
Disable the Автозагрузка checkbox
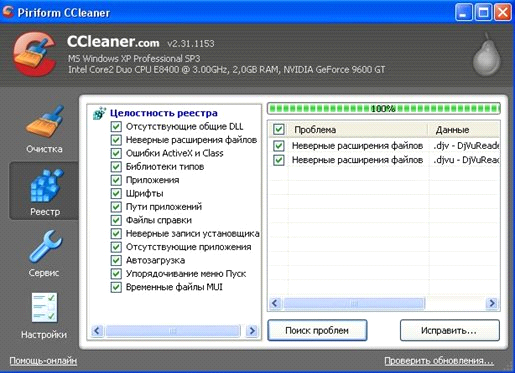[x=116, y=260]
